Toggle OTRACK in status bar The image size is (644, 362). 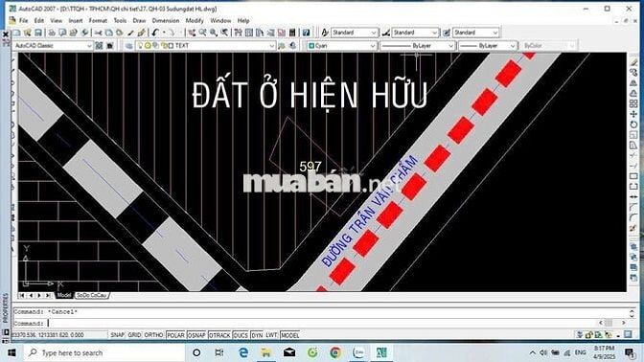(x=219, y=335)
